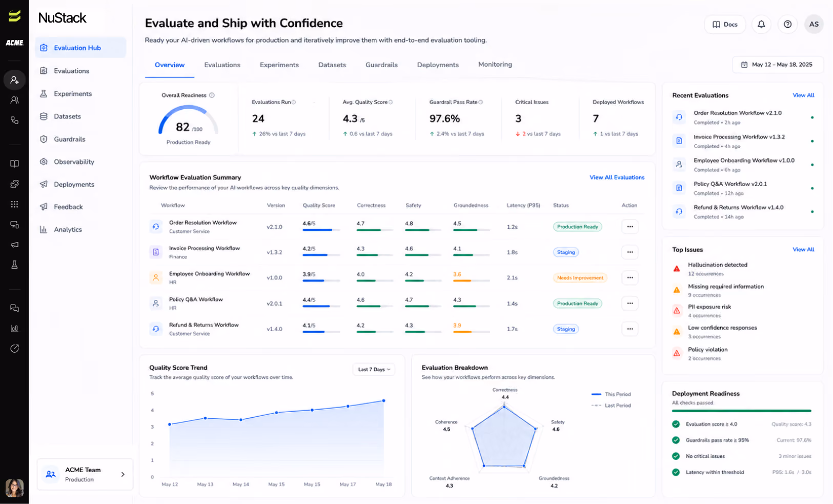Expand the ACME Team Production switcher
The height and width of the screenshot is (504, 833).
tap(85, 474)
